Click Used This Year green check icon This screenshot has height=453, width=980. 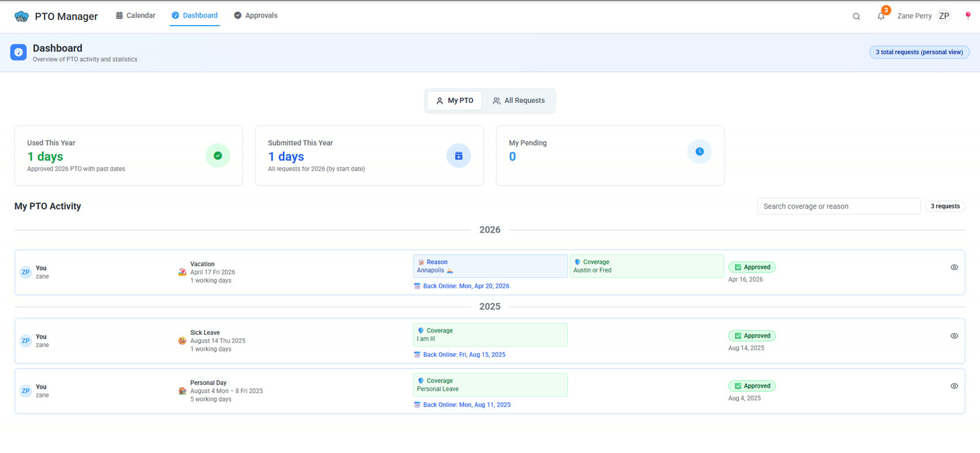point(217,155)
